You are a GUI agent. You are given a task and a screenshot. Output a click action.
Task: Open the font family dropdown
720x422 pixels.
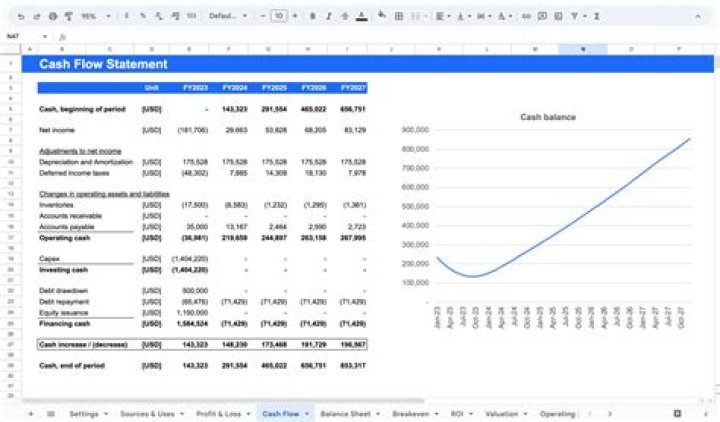point(228,16)
